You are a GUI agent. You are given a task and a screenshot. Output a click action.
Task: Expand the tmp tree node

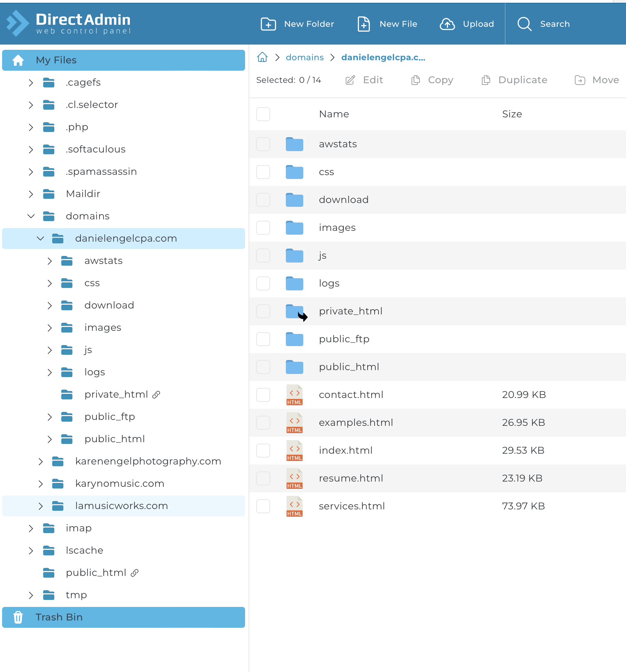31,595
